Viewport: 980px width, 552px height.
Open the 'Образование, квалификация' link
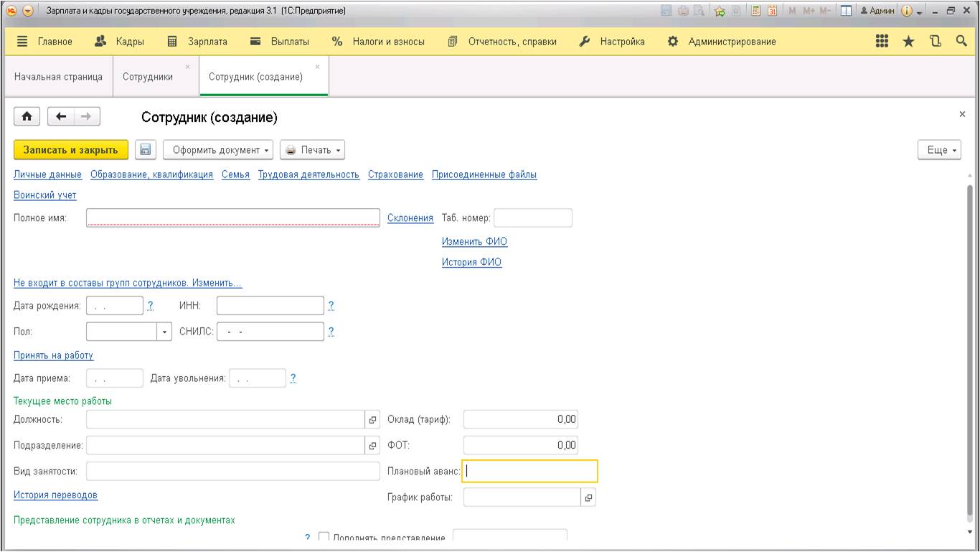151,174
